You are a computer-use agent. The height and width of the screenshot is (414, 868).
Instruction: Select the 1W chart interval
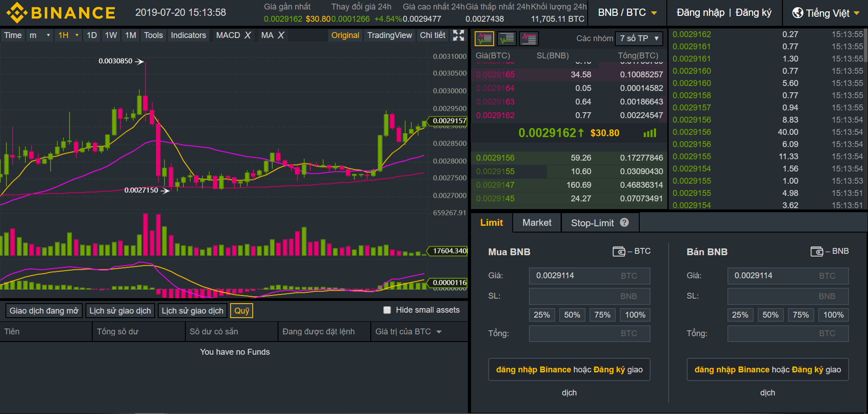click(x=111, y=35)
